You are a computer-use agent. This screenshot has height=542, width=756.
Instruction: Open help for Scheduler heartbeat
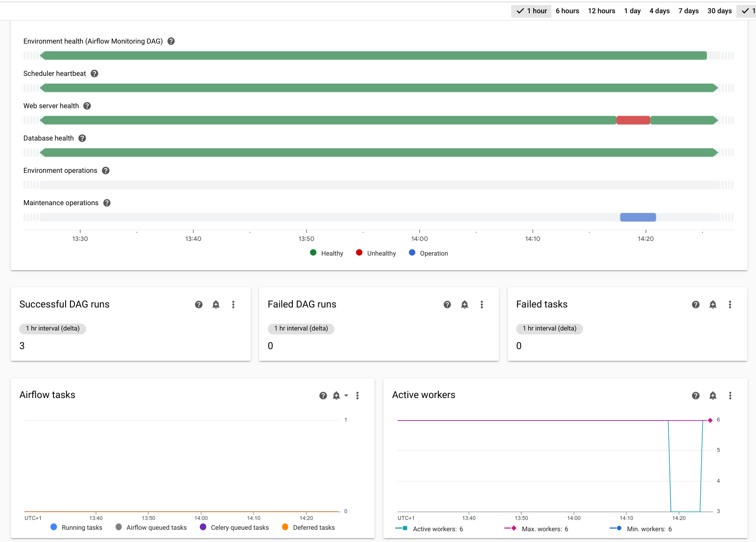point(94,73)
